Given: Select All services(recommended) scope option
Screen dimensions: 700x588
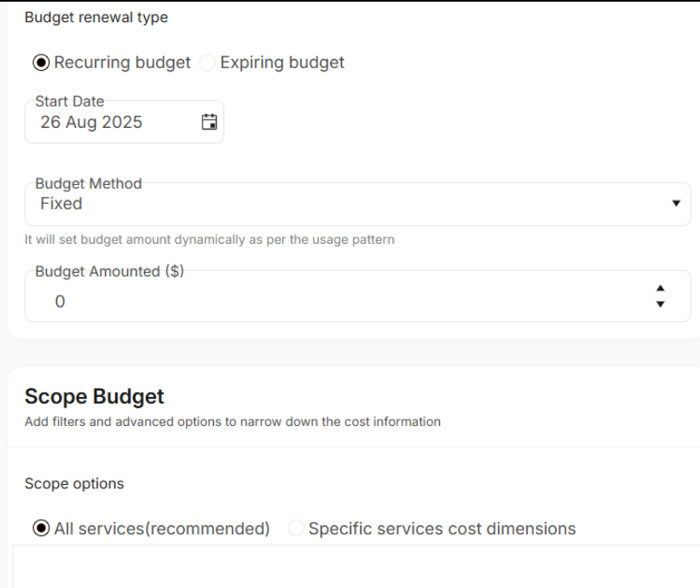Looking at the screenshot, I should [39, 528].
